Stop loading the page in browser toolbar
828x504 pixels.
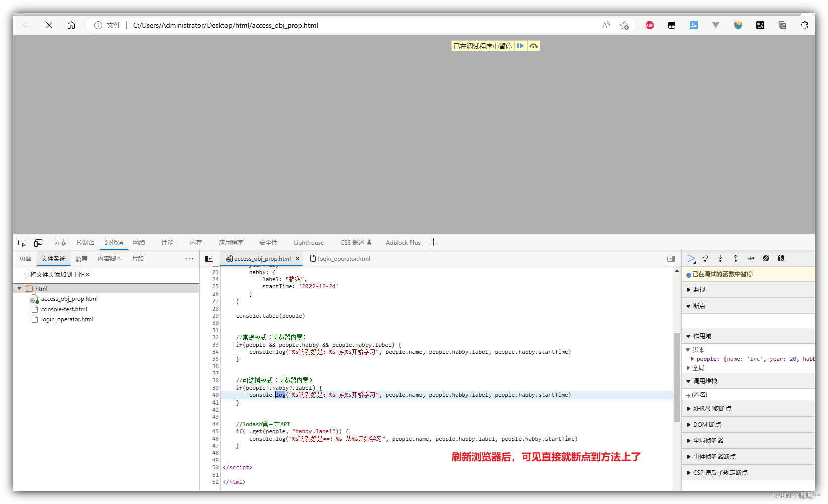click(x=49, y=25)
